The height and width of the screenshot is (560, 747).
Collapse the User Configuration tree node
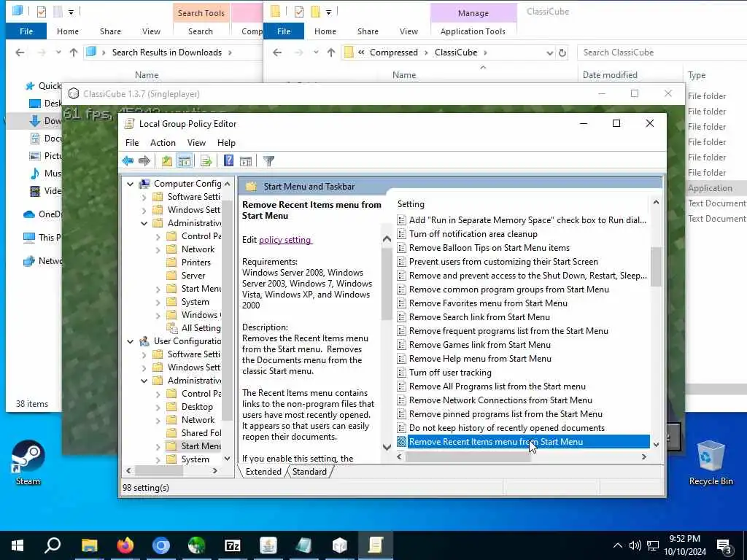click(x=130, y=341)
